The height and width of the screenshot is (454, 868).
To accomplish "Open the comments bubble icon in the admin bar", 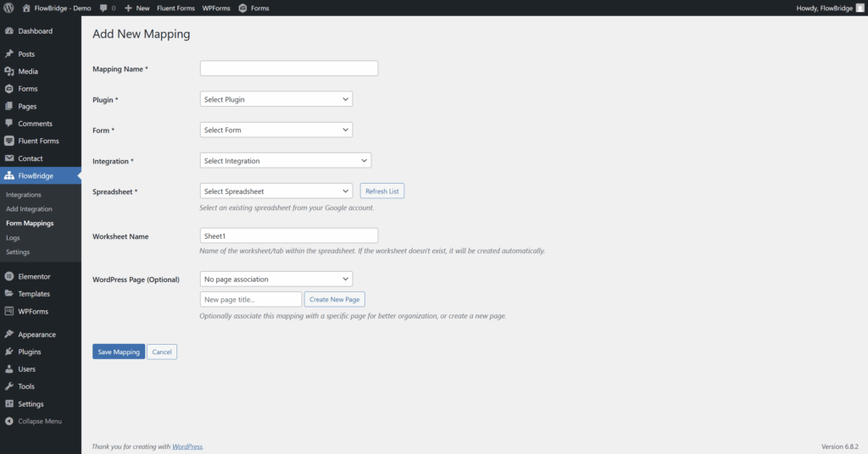I will [103, 8].
